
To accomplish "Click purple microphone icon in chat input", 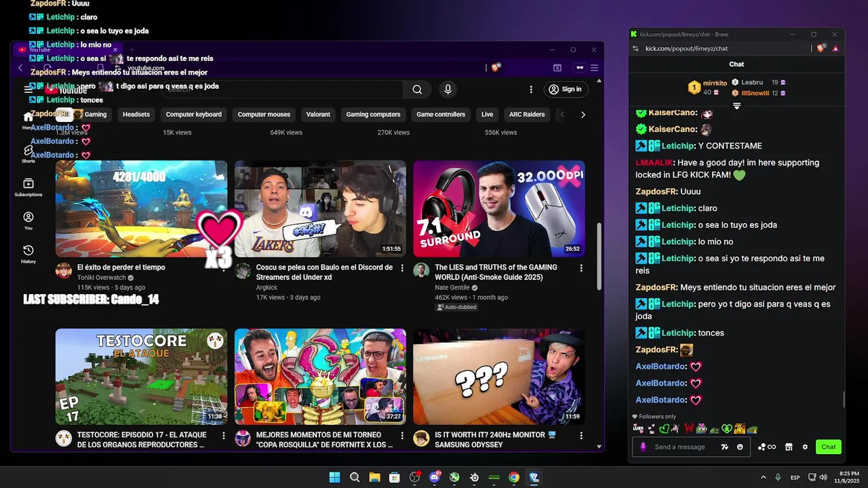I will pyautogui.click(x=644, y=447).
